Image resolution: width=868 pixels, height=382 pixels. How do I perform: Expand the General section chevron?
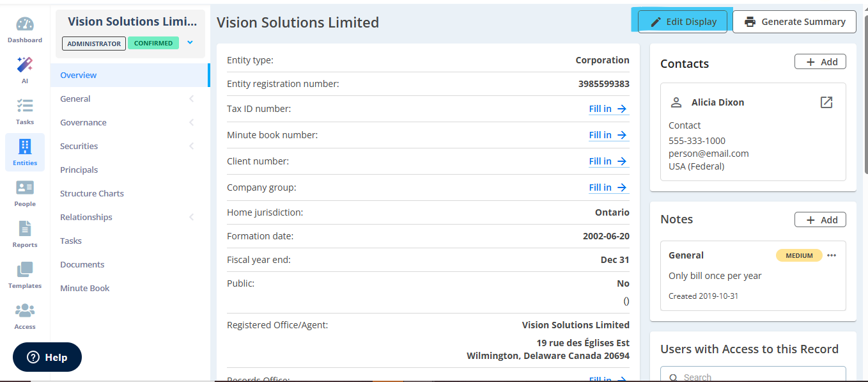click(x=192, y=99)
